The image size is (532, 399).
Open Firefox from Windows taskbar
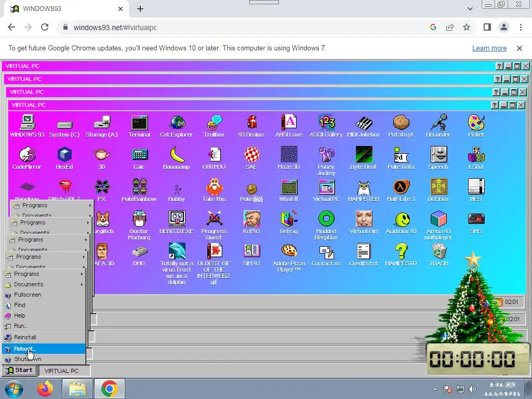click(45, 389)
